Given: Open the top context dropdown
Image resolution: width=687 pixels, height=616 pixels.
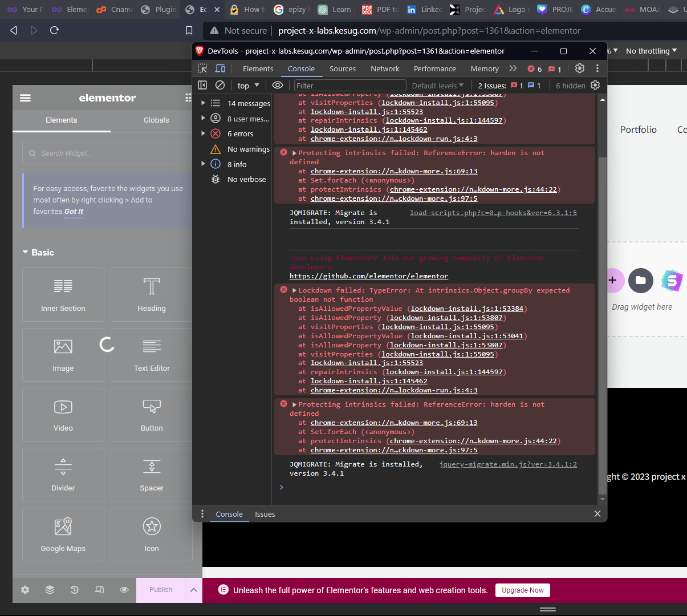Looking at the screenshot, I should (248, 86).
